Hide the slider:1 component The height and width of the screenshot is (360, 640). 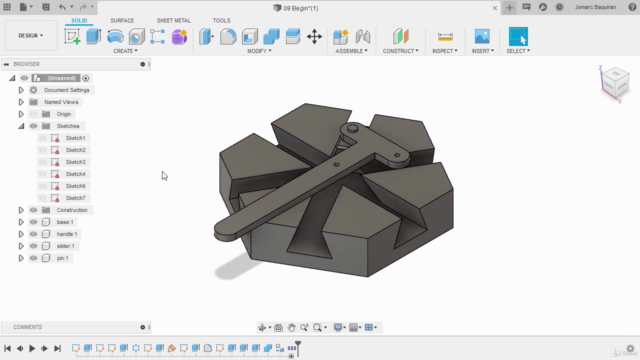[x=33, y=246]
